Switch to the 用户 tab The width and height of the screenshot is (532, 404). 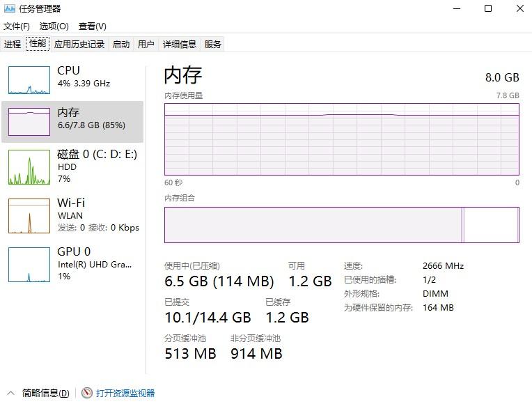[x=146, y=44]
